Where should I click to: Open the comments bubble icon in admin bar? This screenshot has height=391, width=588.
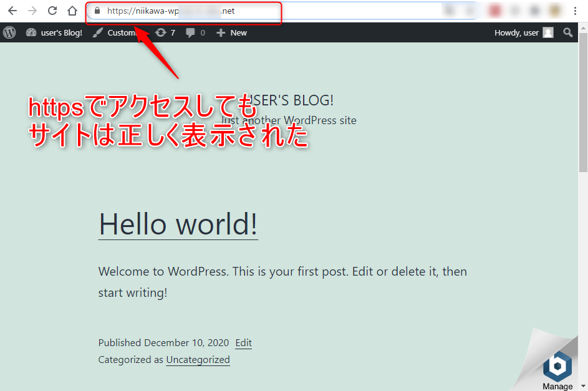pos(190,32)
